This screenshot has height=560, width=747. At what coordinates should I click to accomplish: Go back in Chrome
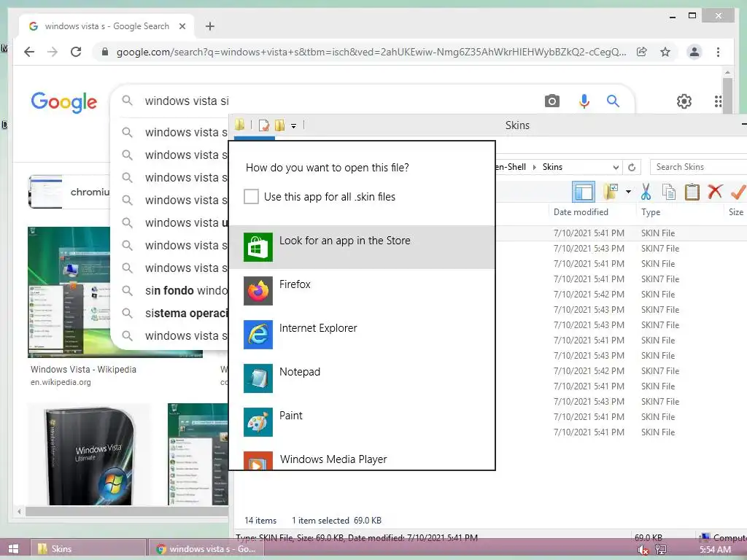coord(29,52)
